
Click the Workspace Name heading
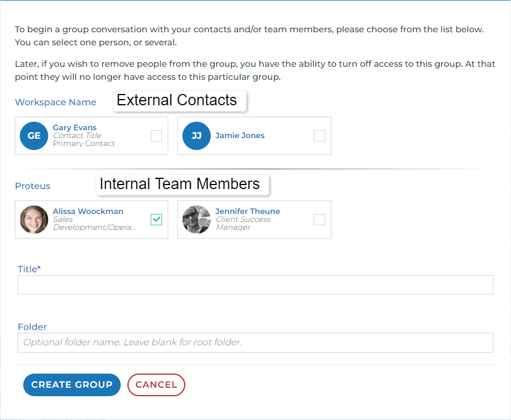point(56,102)
